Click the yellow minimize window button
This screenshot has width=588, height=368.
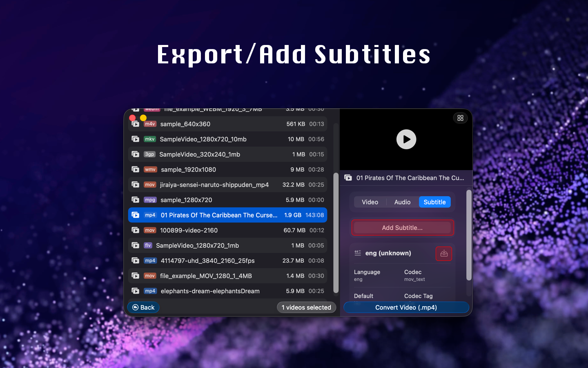[x=143, y=118]
